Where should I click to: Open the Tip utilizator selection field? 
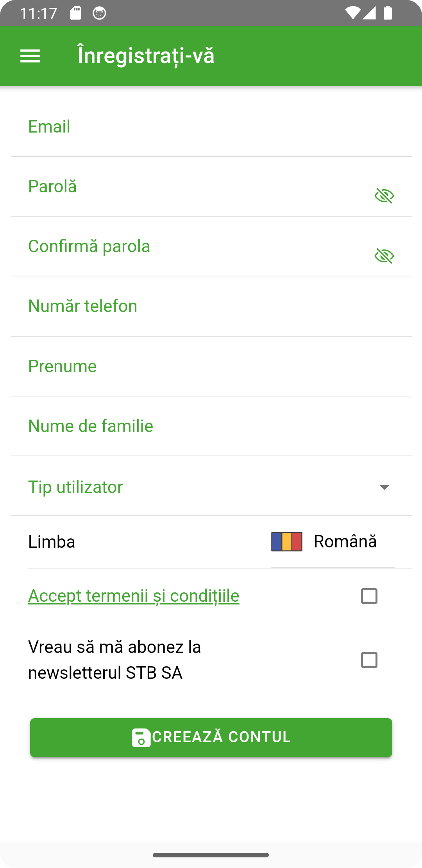tap(195, 487)
